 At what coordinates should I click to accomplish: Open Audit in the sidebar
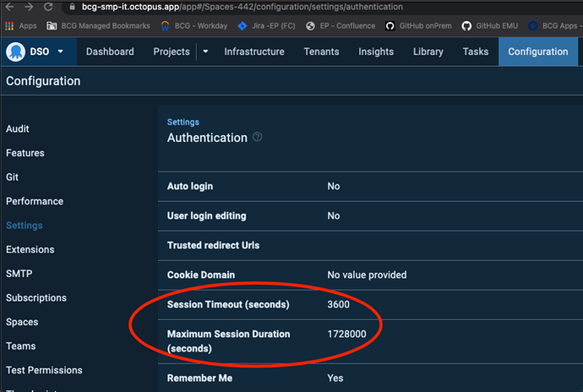[18, 128]
